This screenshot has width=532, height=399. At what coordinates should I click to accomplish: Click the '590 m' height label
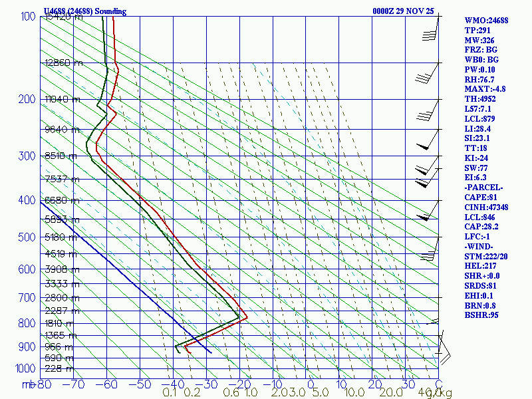click(59, 358)
